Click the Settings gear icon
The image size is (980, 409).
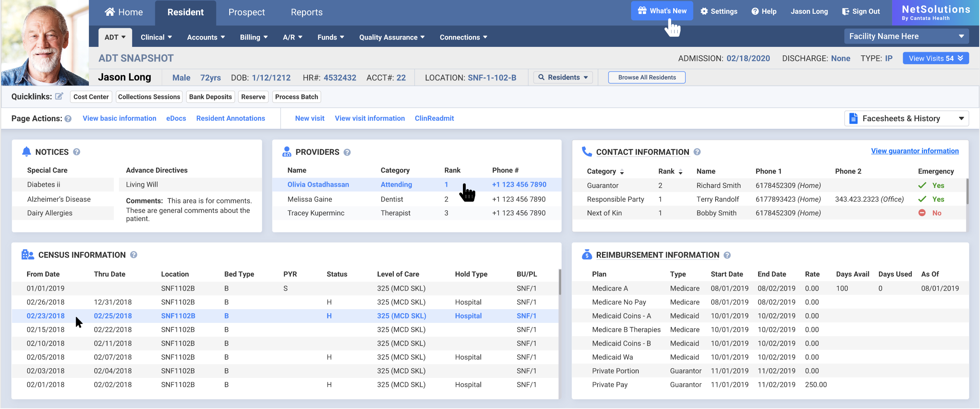tap(703, 11)
